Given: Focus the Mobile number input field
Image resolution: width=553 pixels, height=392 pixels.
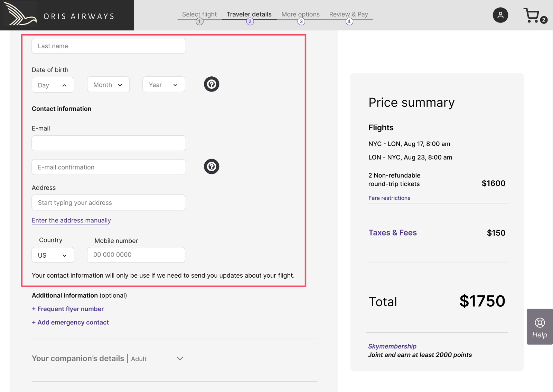Looking at the screenshot, I should click(136, 255).
